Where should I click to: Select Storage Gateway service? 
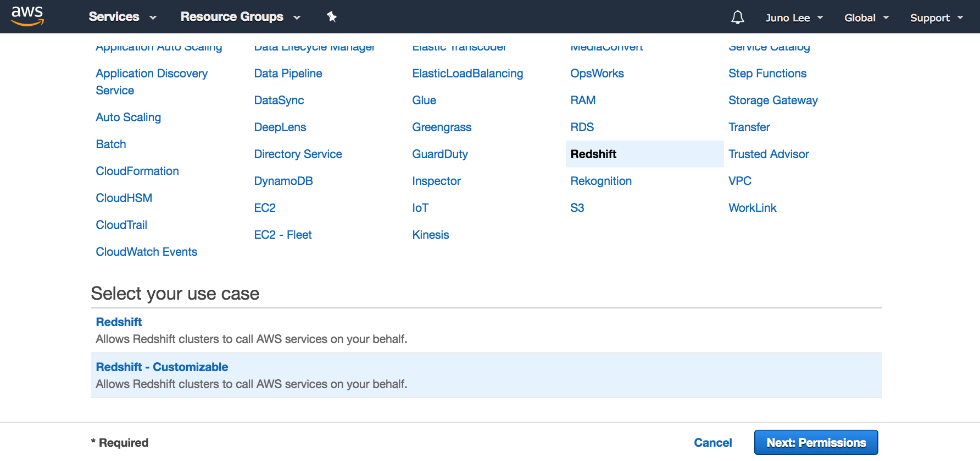pos(773,100)
